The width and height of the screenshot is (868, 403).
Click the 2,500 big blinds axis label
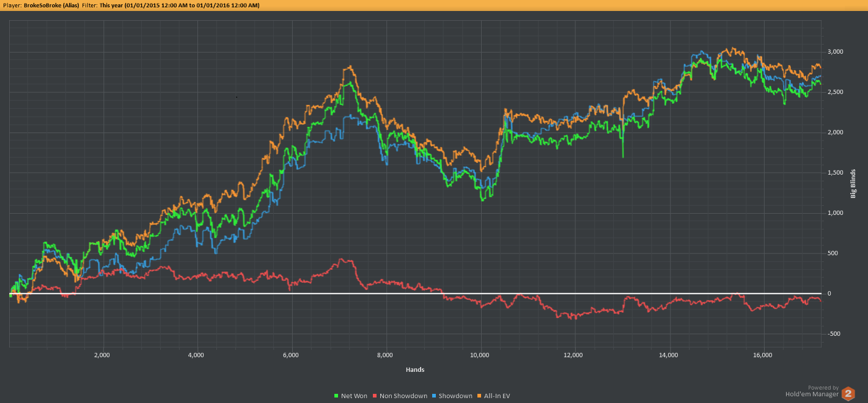click(836, 92)
